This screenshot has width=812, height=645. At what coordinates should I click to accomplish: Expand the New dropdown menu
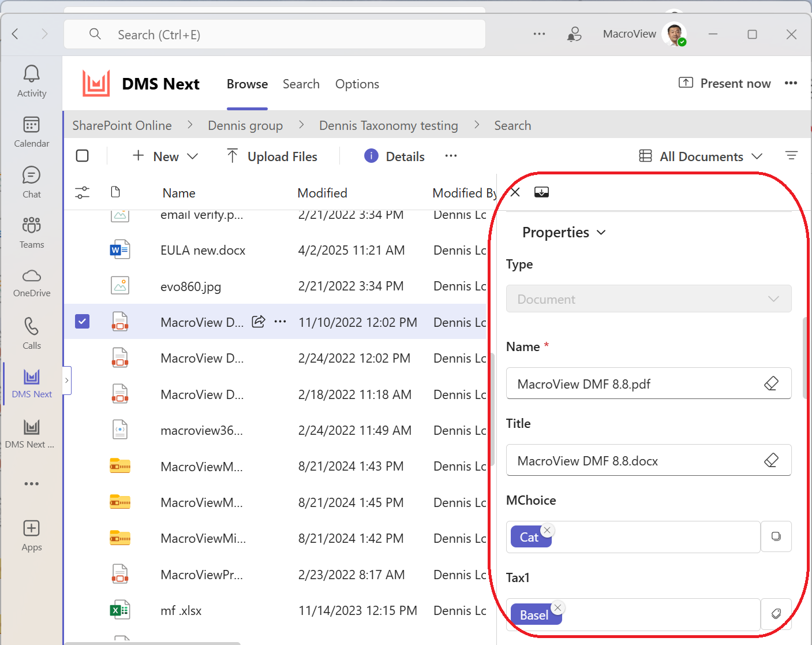165,156
